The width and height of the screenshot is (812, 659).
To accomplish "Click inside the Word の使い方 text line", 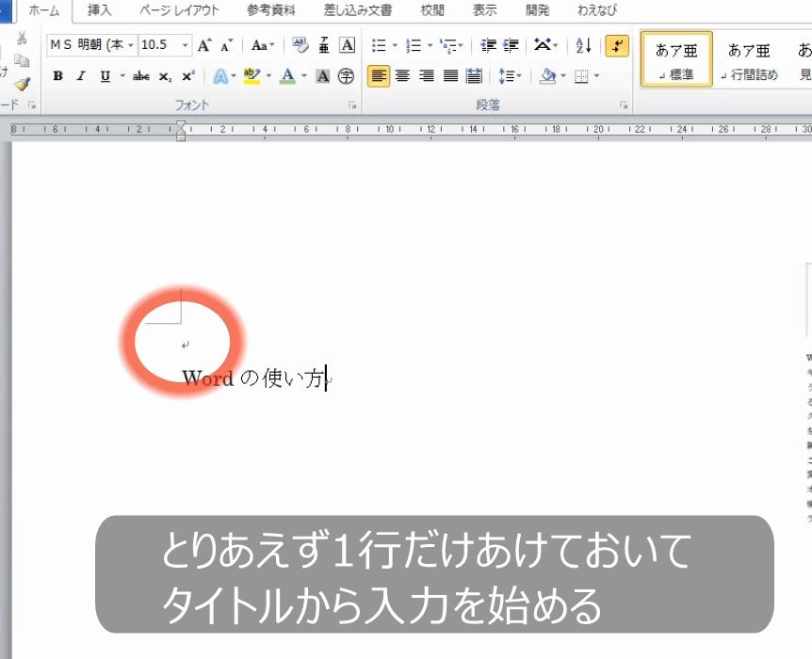I will coord(253,378).
